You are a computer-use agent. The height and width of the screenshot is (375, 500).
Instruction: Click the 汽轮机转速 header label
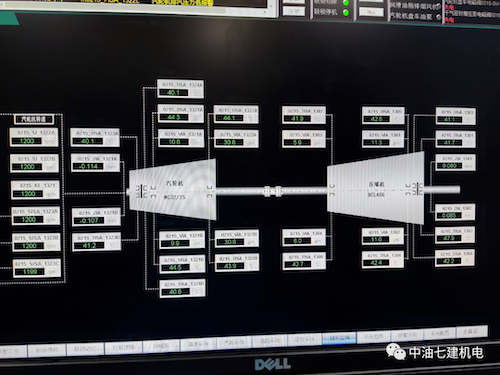34,119
